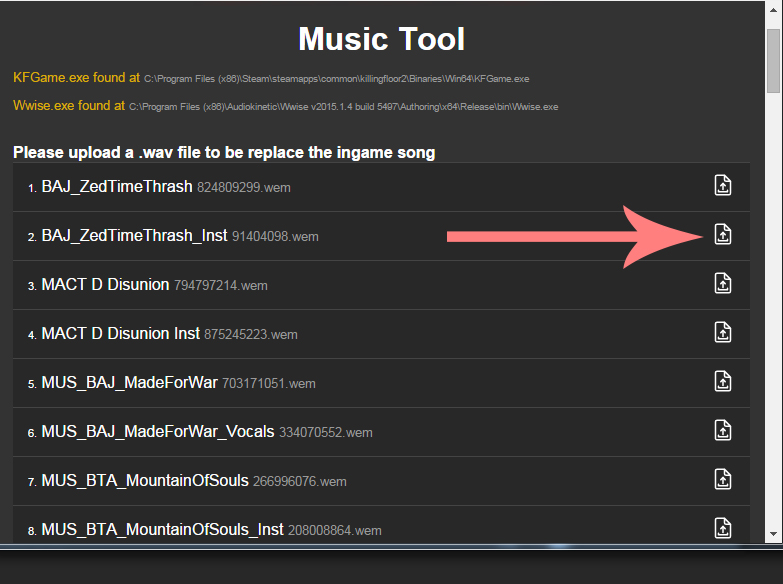Click the vertical scrollbar thumb
Screen dimensions: 783x584
click(774, 60)
